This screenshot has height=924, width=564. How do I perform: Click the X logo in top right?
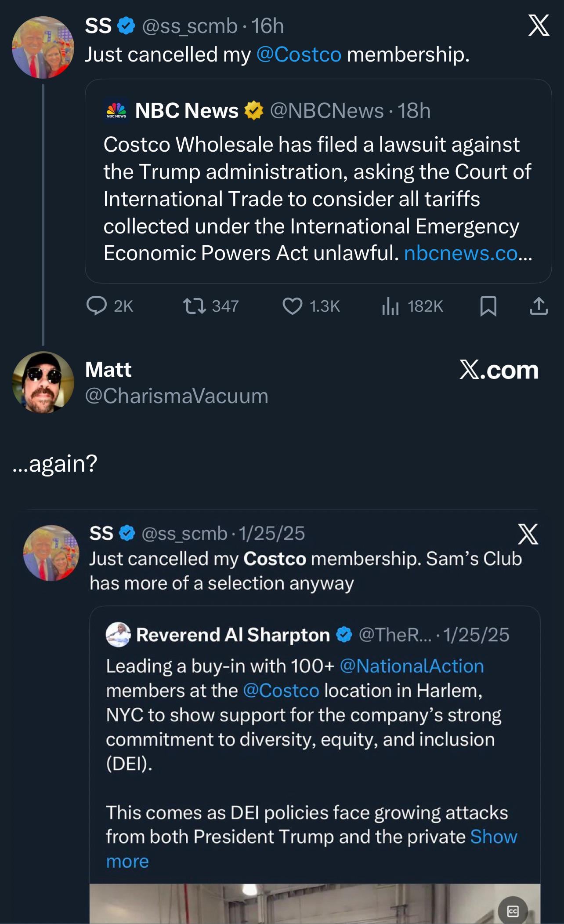[x=539, y=25]
